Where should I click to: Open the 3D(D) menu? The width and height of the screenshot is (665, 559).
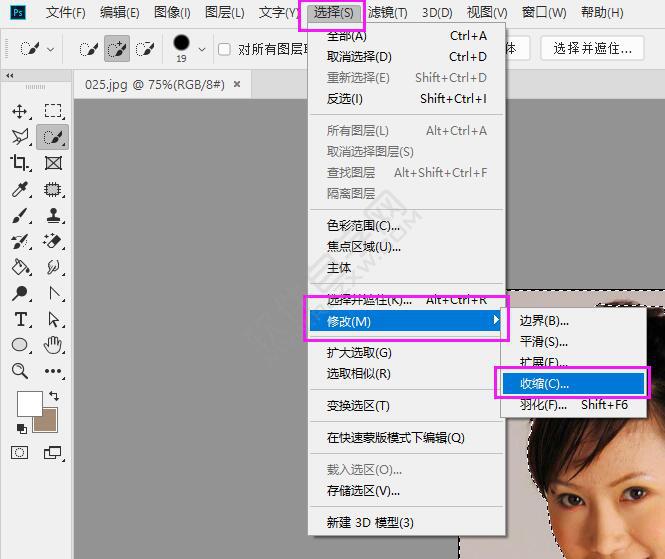point(437,13)
